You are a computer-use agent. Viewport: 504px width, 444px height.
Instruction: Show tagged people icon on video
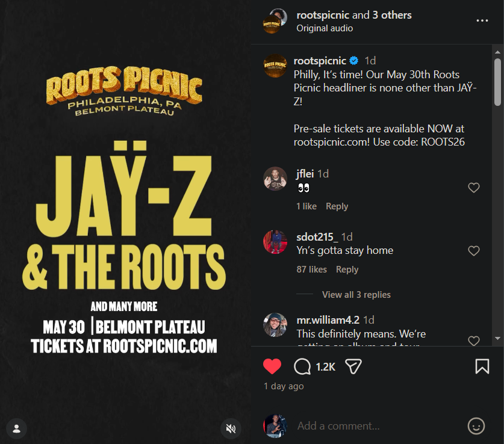pos(17,428)
